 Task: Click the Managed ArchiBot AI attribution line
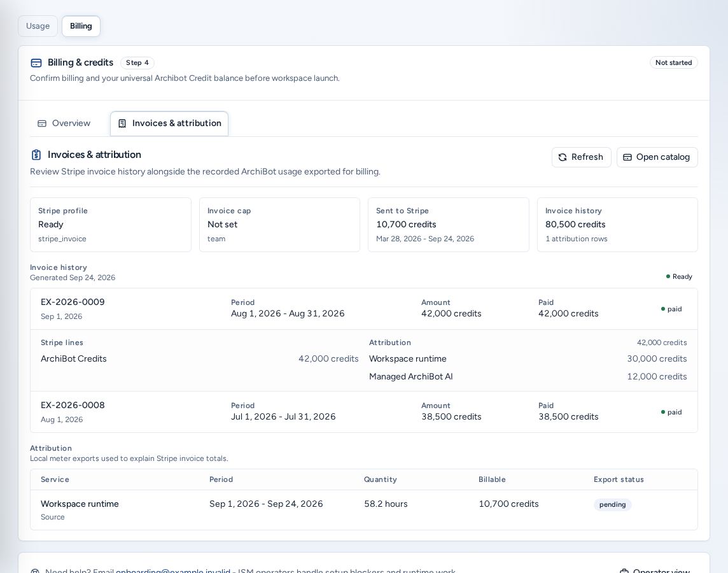click(528, 376)
